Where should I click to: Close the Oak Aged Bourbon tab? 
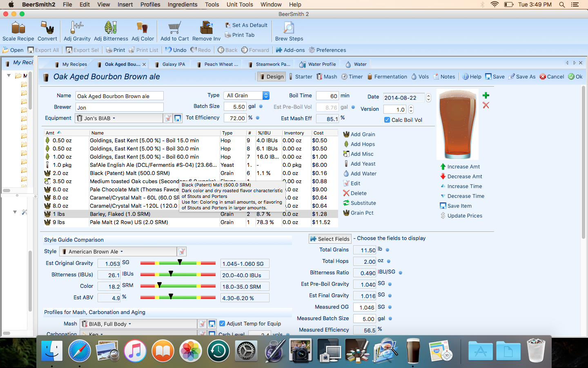click(x=144, y=64)
